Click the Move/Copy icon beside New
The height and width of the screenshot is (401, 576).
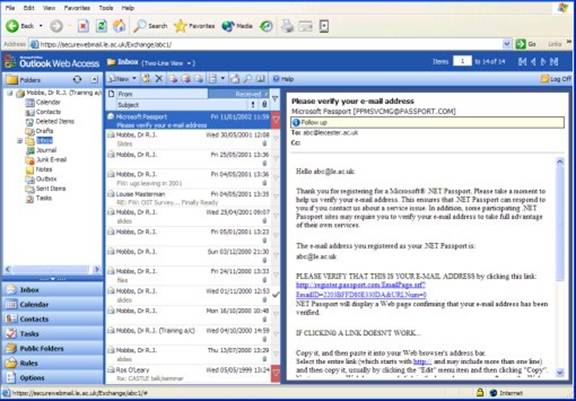point(146,78)
